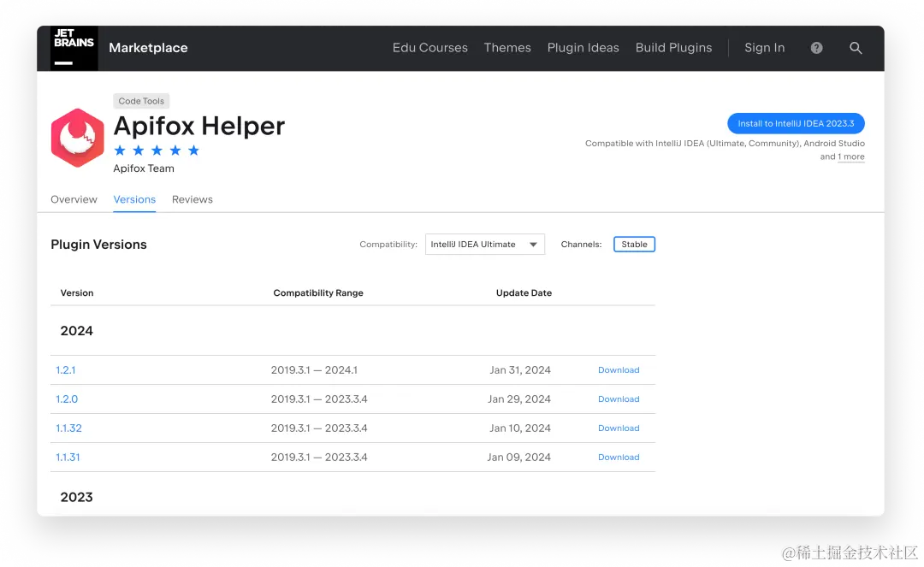Open the help question mark icon

click(x=816, y=48)
